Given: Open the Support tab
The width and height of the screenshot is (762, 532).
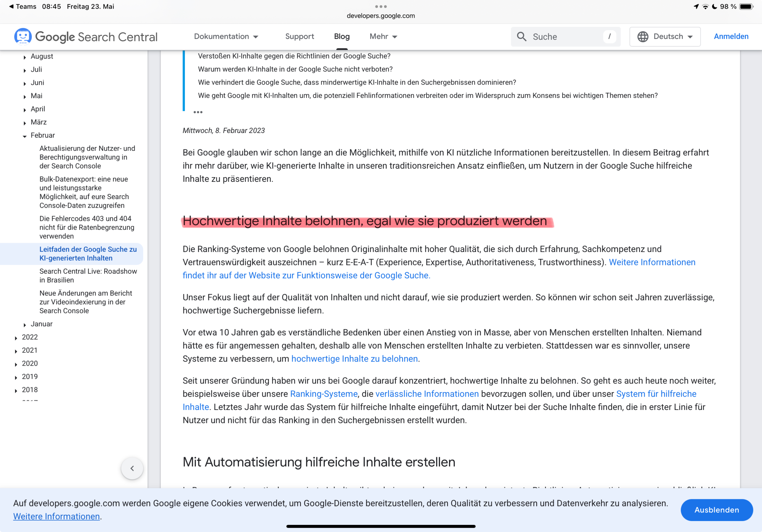Looking at the screenshot, I should [x=299, y=37].
